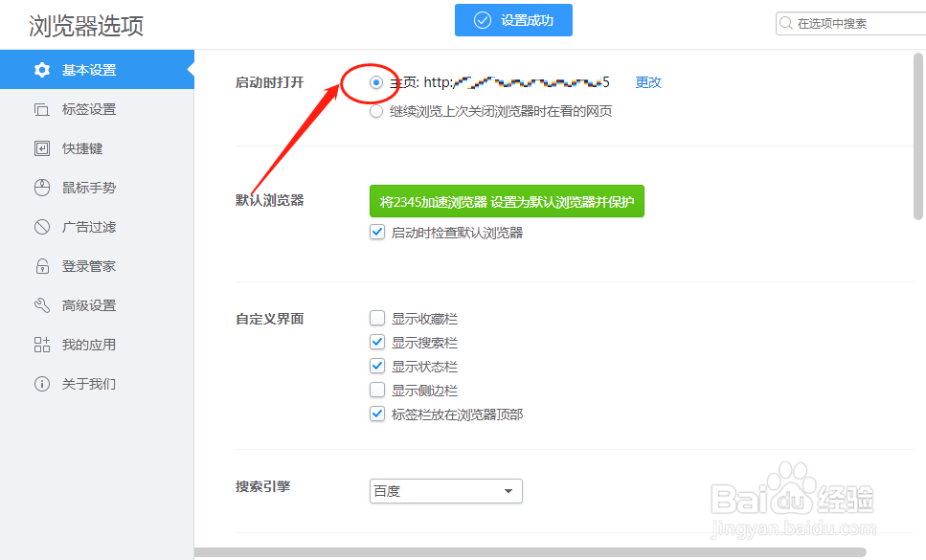The height and width of the screenshot is (560, 926).
Task: Open the 鼠标手势 settings
Action: 97,188
